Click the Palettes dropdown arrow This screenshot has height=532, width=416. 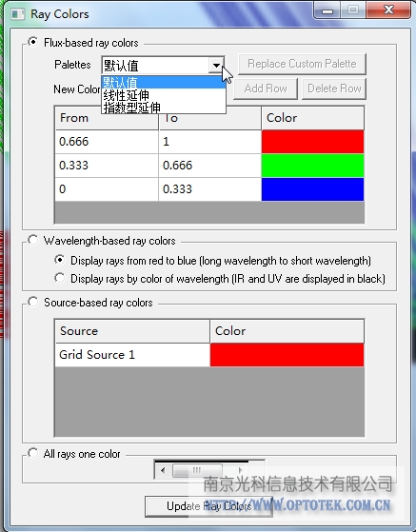coord(216,65)
